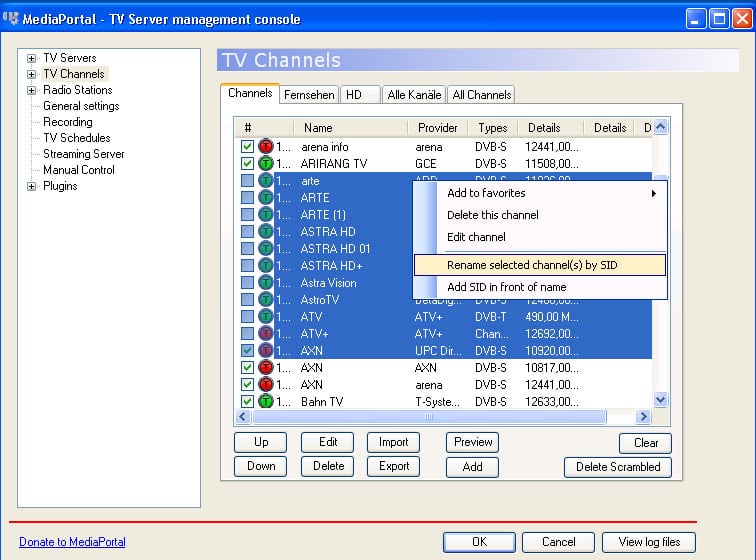Image resolution: width=756 pixels, height=560 pixels.
Task: Click the MediaPortal title bar icon
Action: [x=11, y=18]
